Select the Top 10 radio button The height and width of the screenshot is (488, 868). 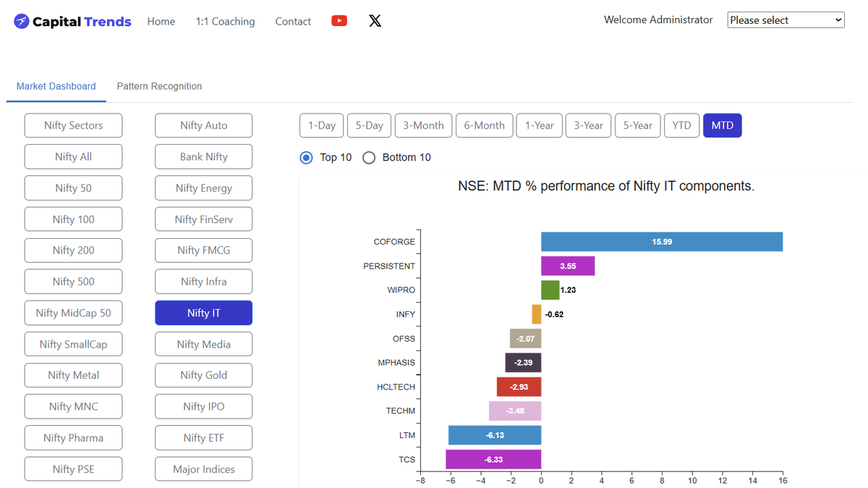(307, 157)
